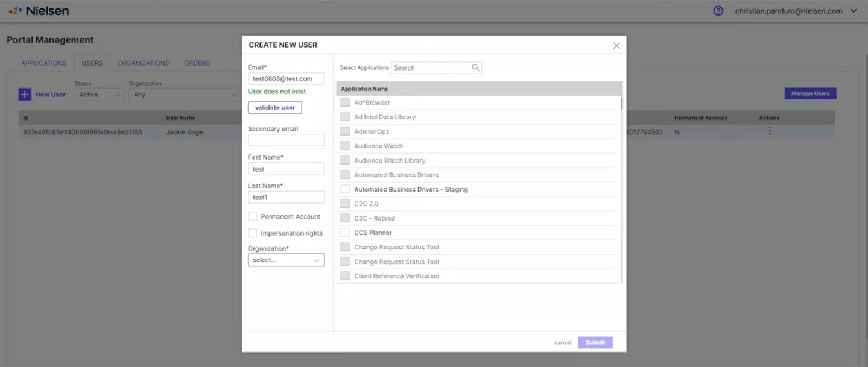Click the dropdown arrow on the Status filter
The image size is (868, 367).
click(116, 94)
